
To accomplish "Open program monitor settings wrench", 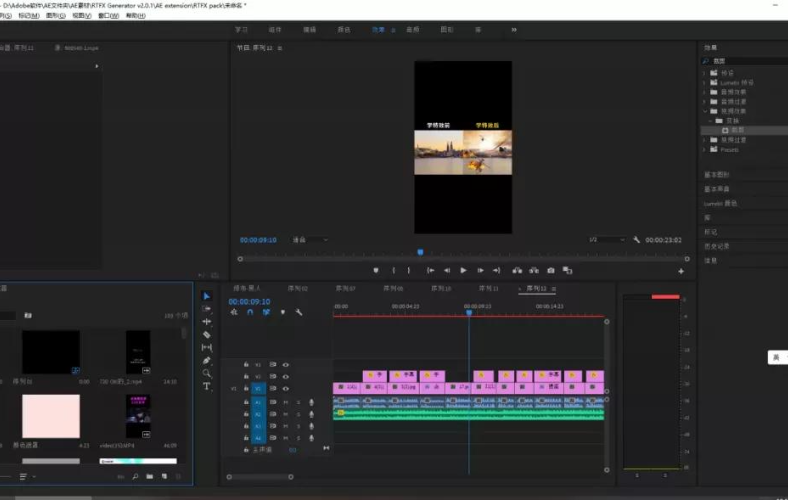I will click(637, 240).
